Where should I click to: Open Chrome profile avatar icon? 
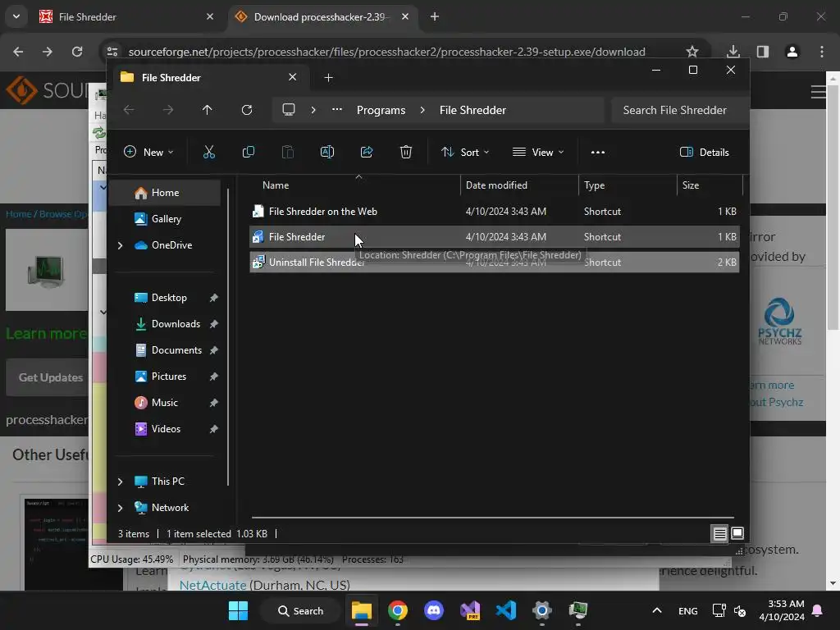point(792,52)
